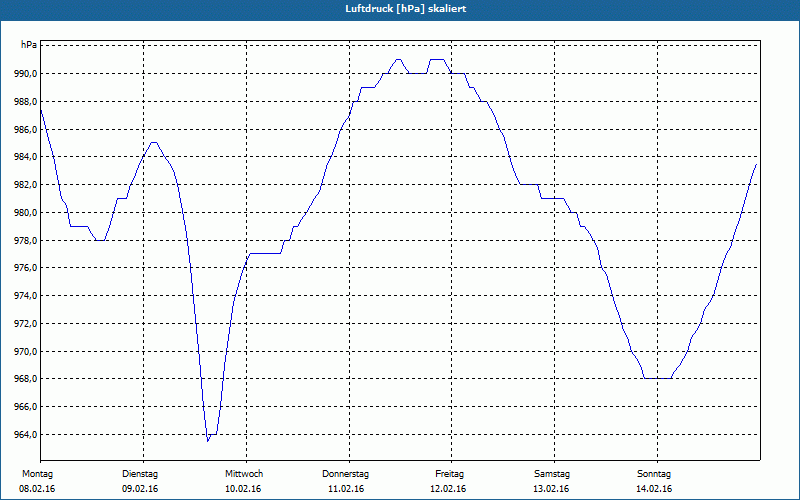Click the 'hPa' unit label
Image resolution: width=800 pixels, height=500 pixels.
coord(29,45)
